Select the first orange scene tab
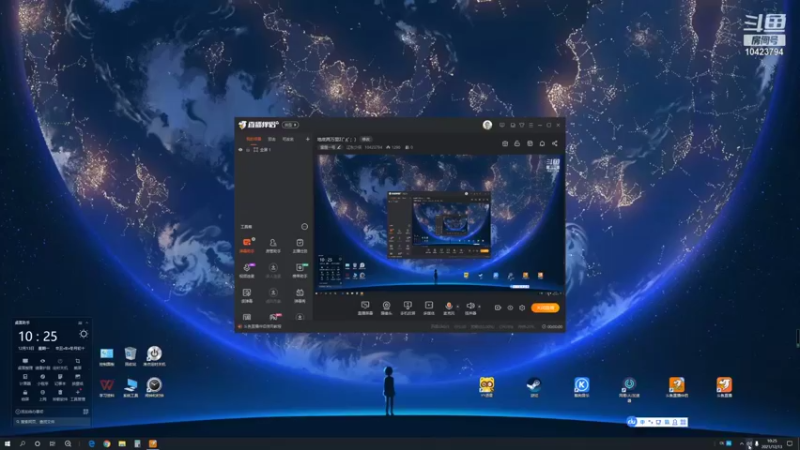The image size is (800, 450). (x=254, y=139)
